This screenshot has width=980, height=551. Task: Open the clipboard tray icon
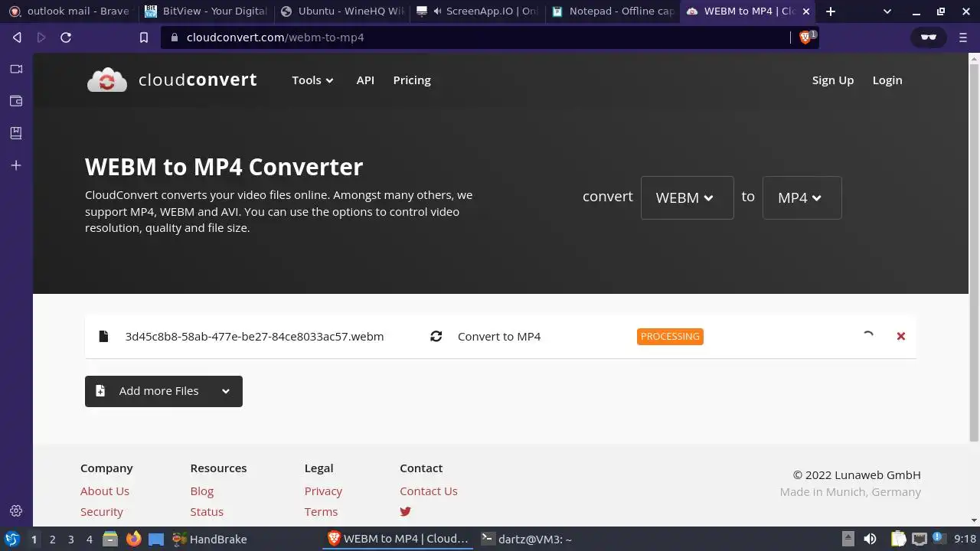click(x=898, y=539)
